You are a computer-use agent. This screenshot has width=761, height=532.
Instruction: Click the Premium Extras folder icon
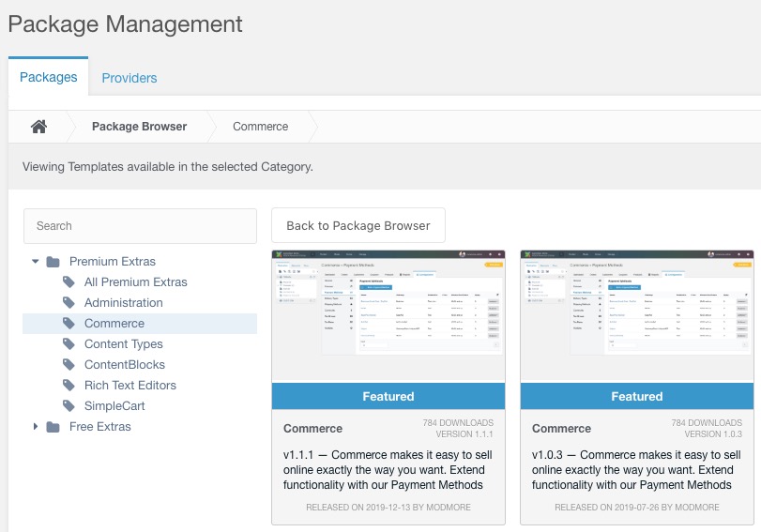(53, 262)
